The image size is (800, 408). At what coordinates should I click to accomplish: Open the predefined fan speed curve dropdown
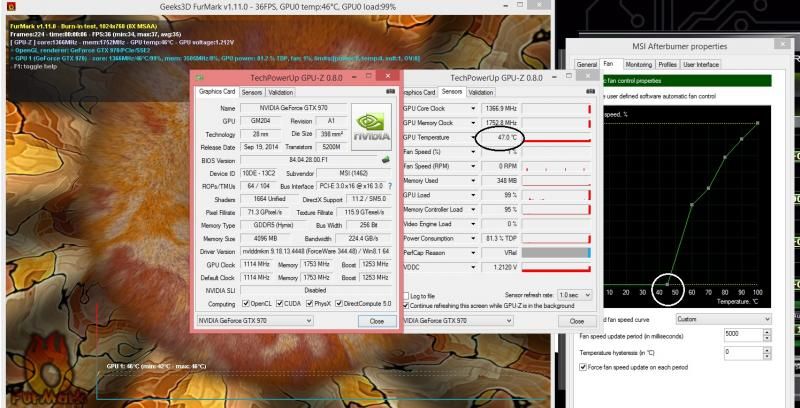coord(722,320)
